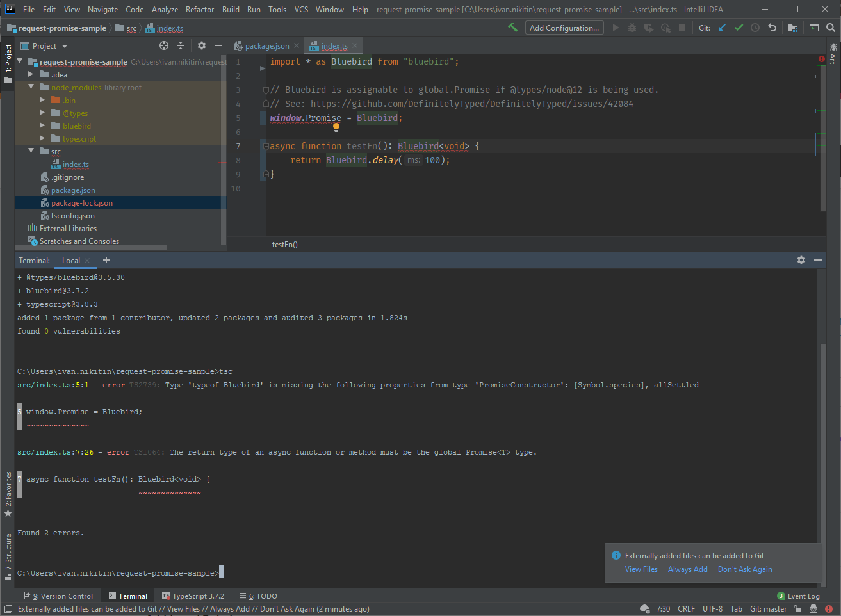Click the red error icon in status bar
The image size is (841, 616).
tap(829, 609)
